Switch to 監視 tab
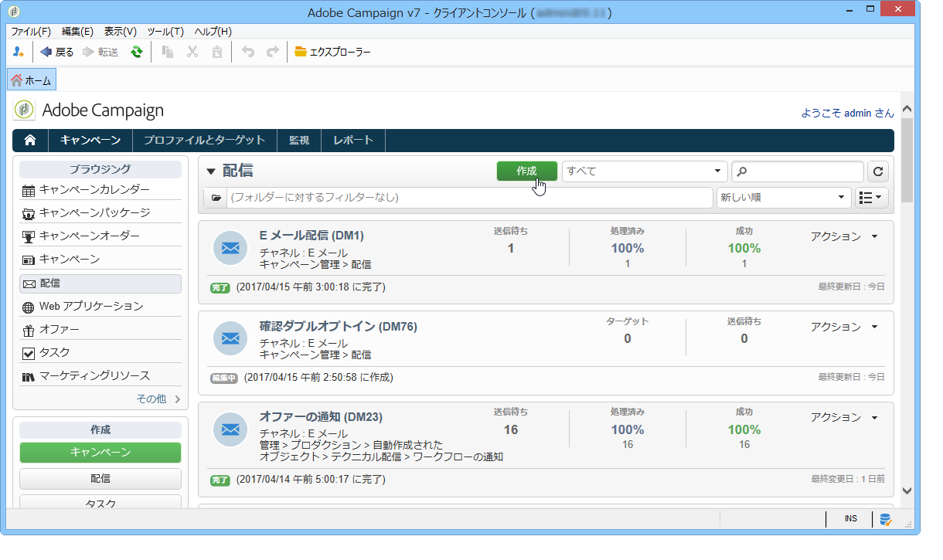943x560 pixels. click(299, 140)
